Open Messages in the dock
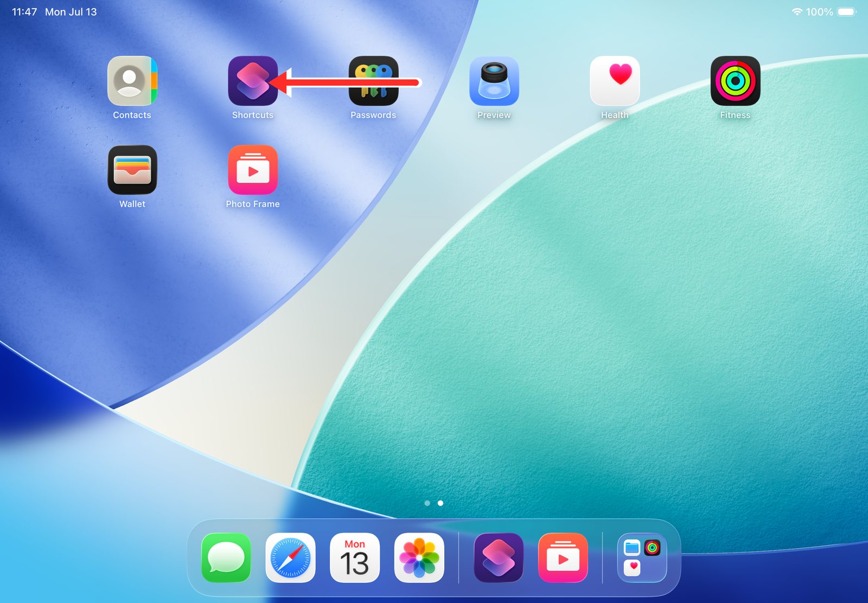Viewport: 868px width, 603px height. coord(226,557)
